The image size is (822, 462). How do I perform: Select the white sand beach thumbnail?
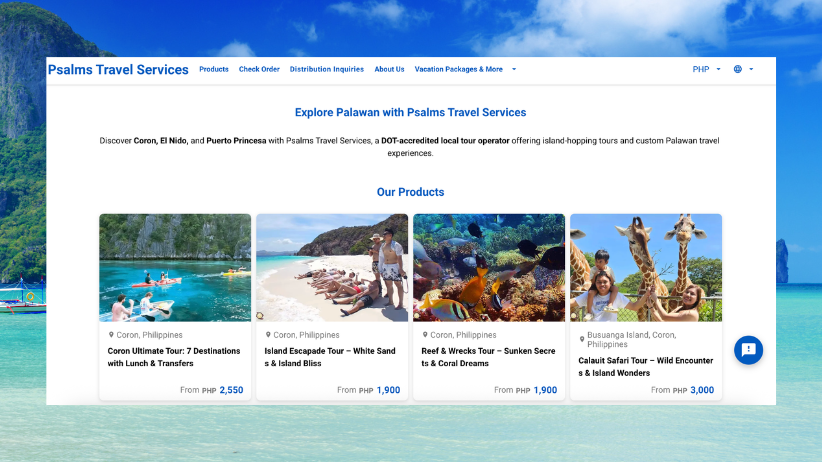click(x=332, y=267)
